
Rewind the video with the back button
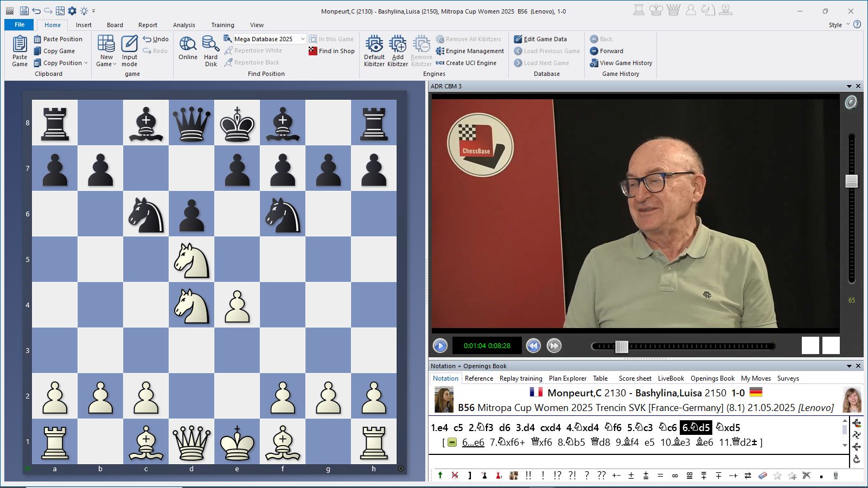tap(533, 345)
